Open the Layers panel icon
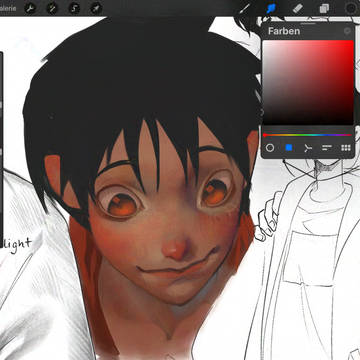This screenshot has width=360, height=360. click(324, 8)
